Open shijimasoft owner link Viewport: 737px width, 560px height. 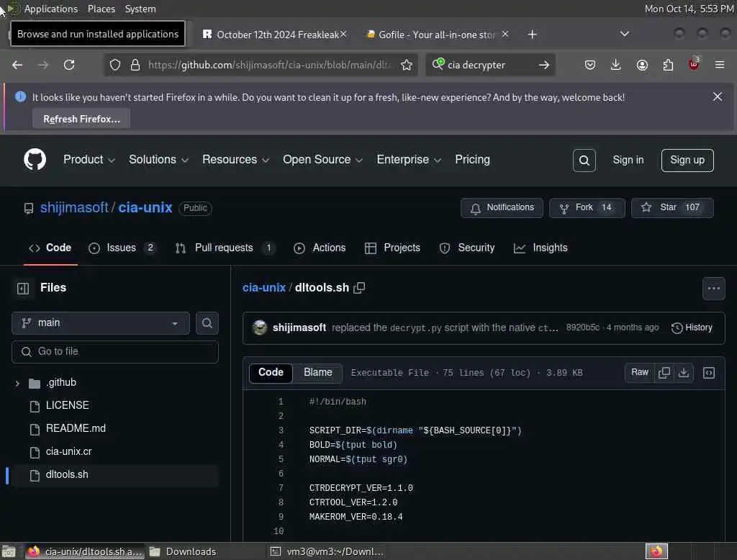tap(74, 208)
